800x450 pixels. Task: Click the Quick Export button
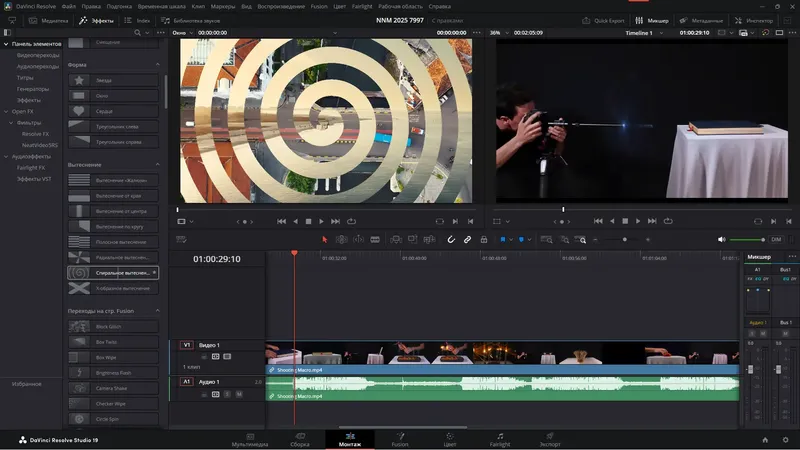coord(603,20)
